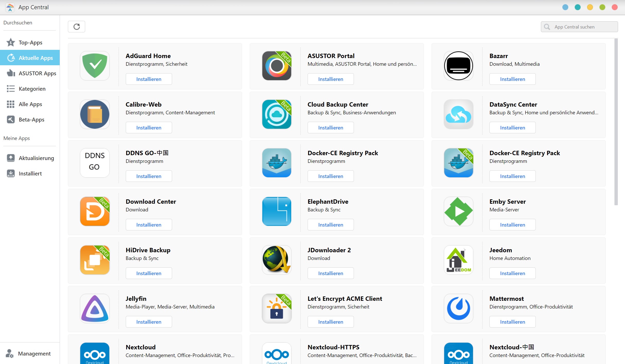Click the Jellyfin app title
Image resolution: width=625 pixels, height=364 pixels.
tap(136, 299)
